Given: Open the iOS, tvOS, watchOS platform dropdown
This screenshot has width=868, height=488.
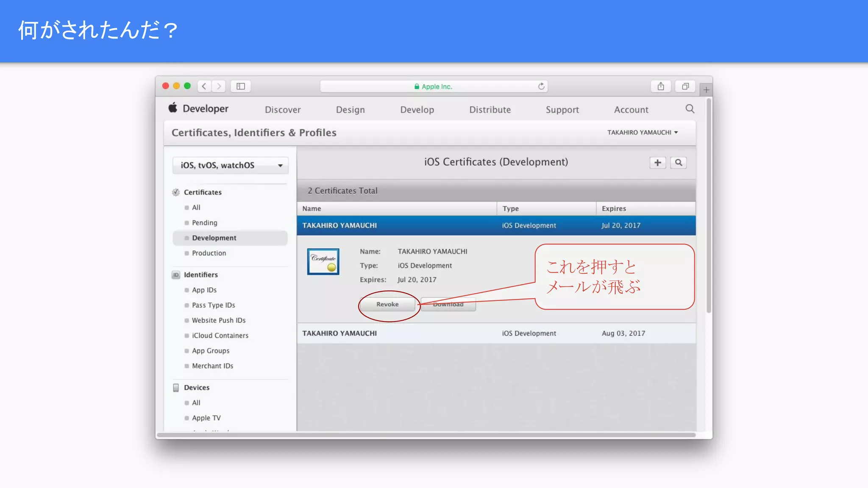Looking at the screenshot, I should click(231, 165).
